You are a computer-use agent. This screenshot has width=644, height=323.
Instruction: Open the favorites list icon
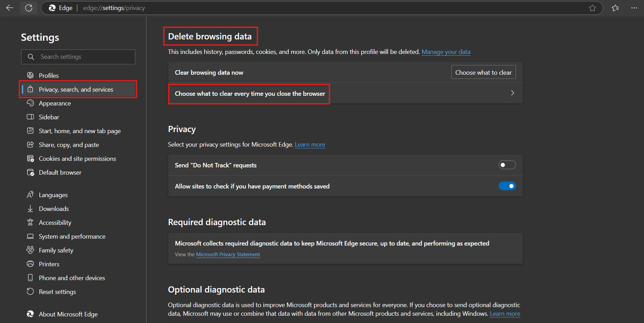[x=615, y=8]
